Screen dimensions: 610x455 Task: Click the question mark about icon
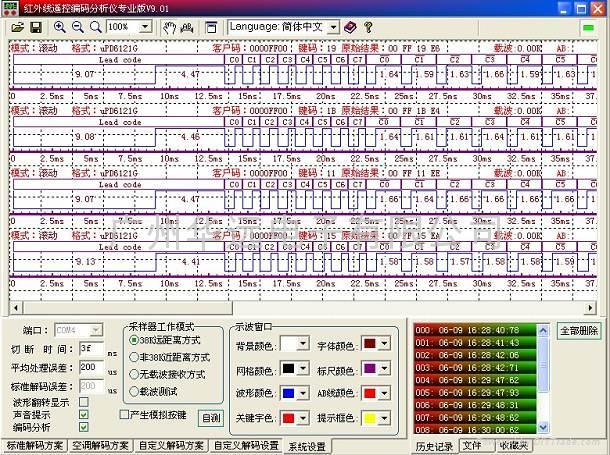tap(369, 26)
